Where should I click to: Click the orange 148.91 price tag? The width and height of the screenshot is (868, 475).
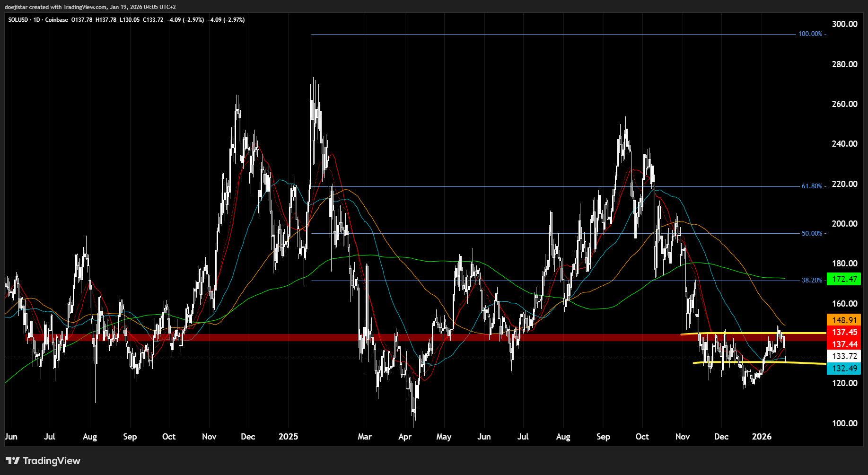[844, 320]
